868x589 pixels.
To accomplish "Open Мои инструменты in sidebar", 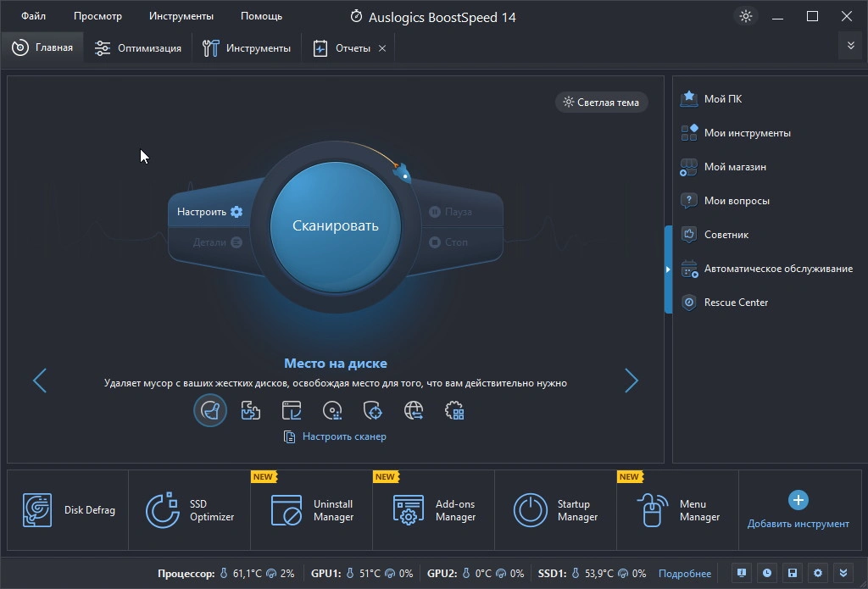I will point(736,133).
